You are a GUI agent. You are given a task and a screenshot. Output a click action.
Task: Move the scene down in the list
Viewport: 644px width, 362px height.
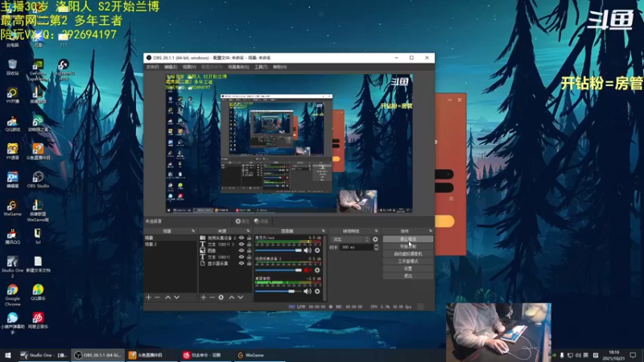[x=176, y=297]
